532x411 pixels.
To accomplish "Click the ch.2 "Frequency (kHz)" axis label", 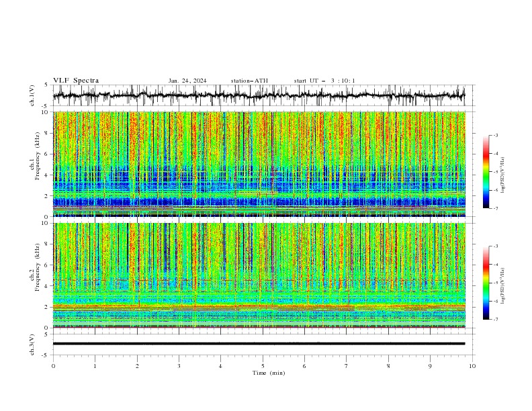I will pos(37,267).
